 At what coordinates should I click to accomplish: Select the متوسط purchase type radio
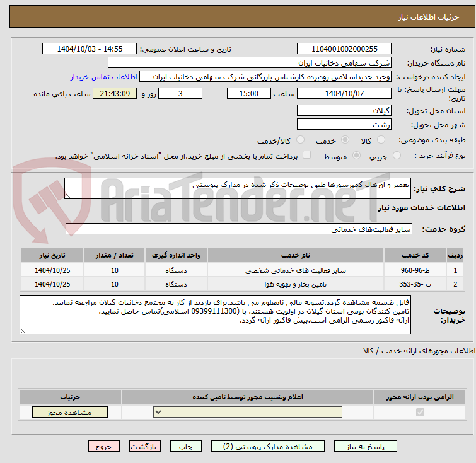[357, 156]
